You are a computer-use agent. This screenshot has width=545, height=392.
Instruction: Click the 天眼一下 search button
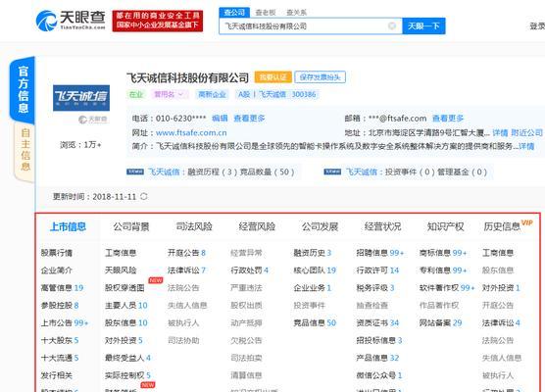423,26
